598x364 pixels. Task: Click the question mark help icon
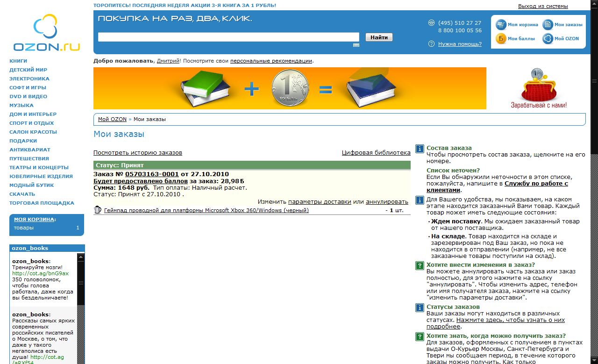click(x=431, y=44)
